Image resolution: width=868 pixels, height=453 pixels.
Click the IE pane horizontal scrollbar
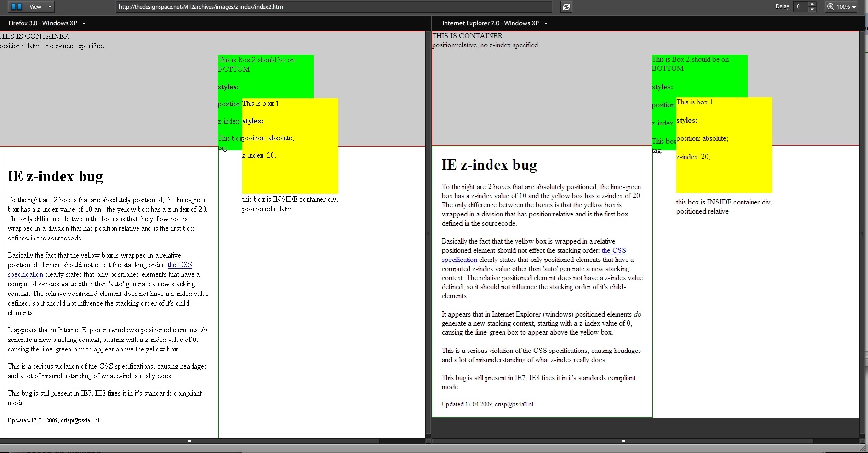[623, 441]
